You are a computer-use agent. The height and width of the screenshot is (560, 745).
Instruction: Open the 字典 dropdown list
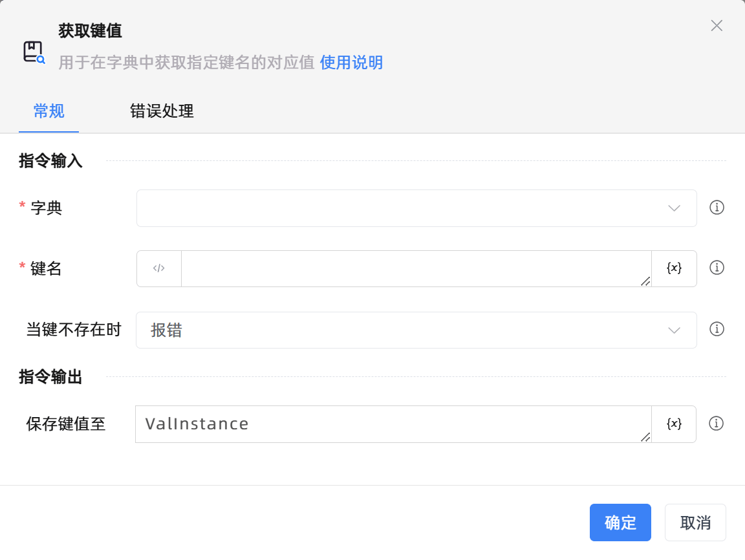(x=416, y=208)
